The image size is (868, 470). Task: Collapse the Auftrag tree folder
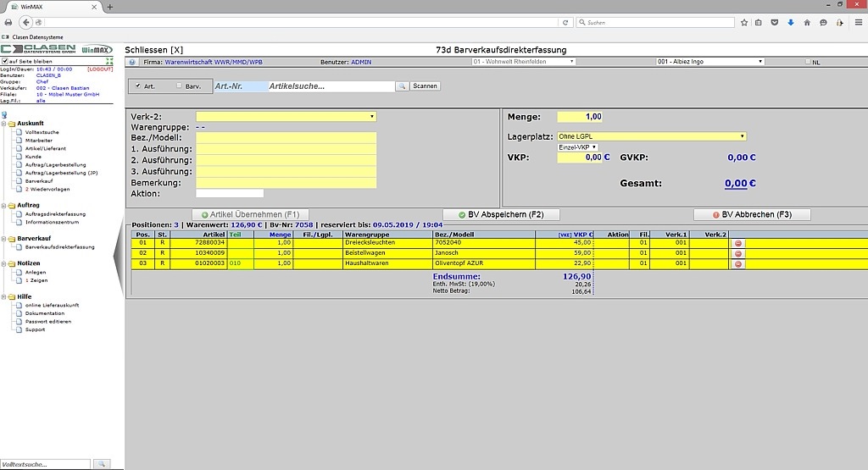point(4,206)
